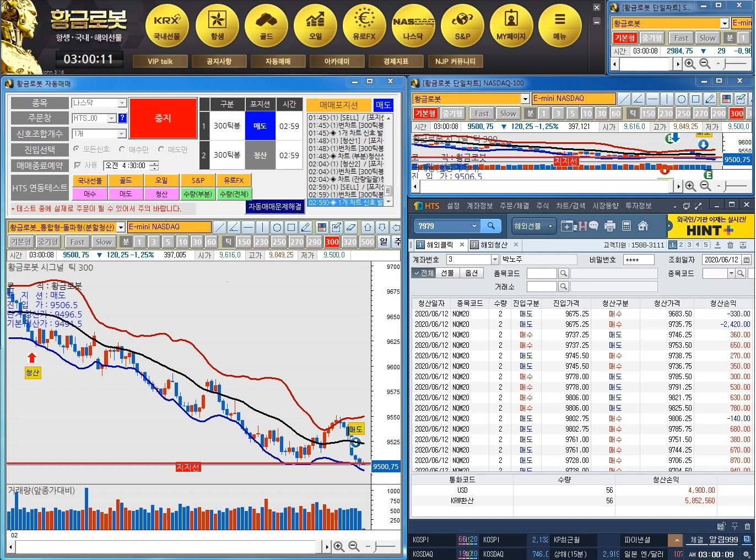Expand the 황금로봇_통합형-돌파형 strategy dropdown
The image size is (756, 560).
pos(121,227)
